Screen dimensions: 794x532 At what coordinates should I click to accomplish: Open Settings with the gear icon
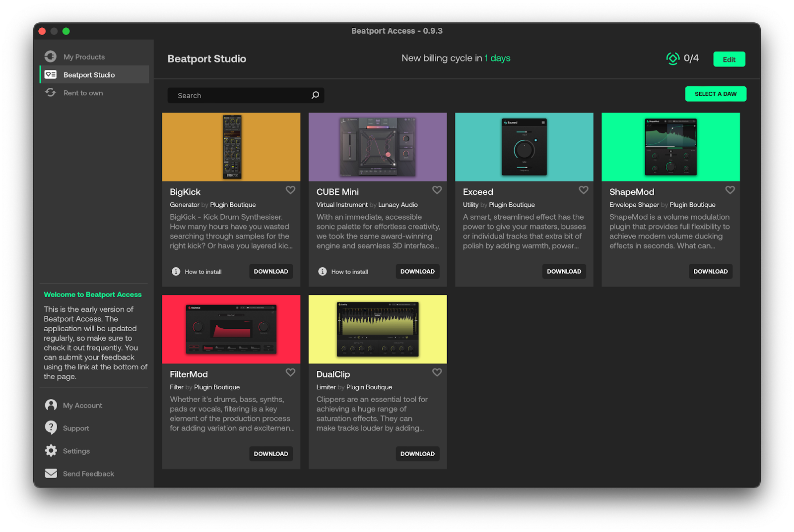(x=51, y=450)
